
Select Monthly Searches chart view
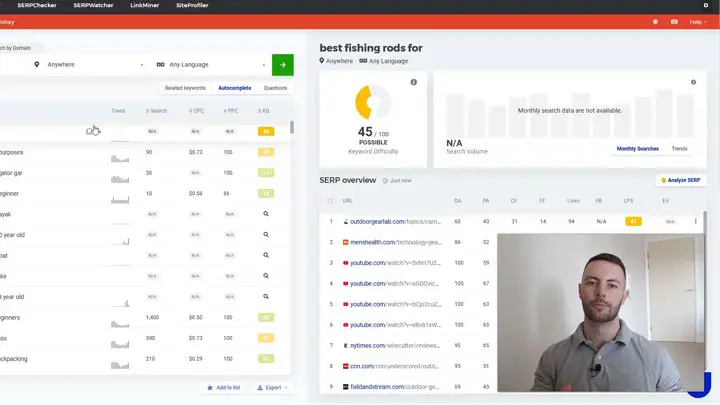pyautogui.click(x=638, y=148)
